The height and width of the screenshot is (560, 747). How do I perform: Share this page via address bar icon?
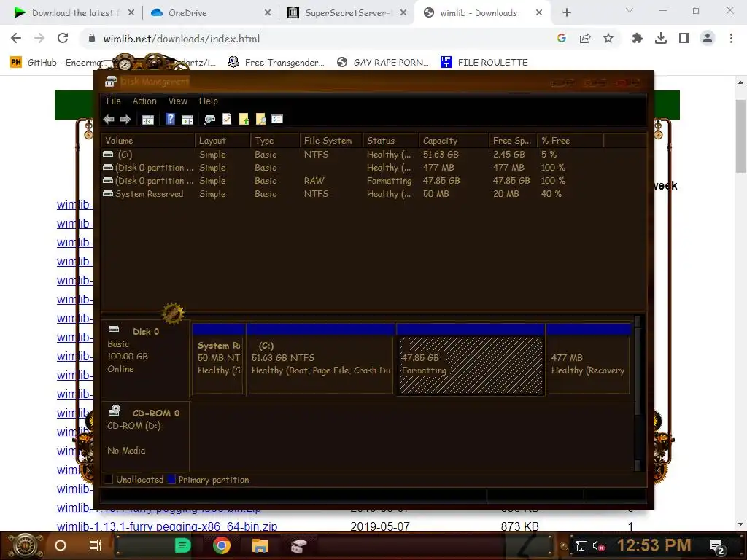point(585,38)
